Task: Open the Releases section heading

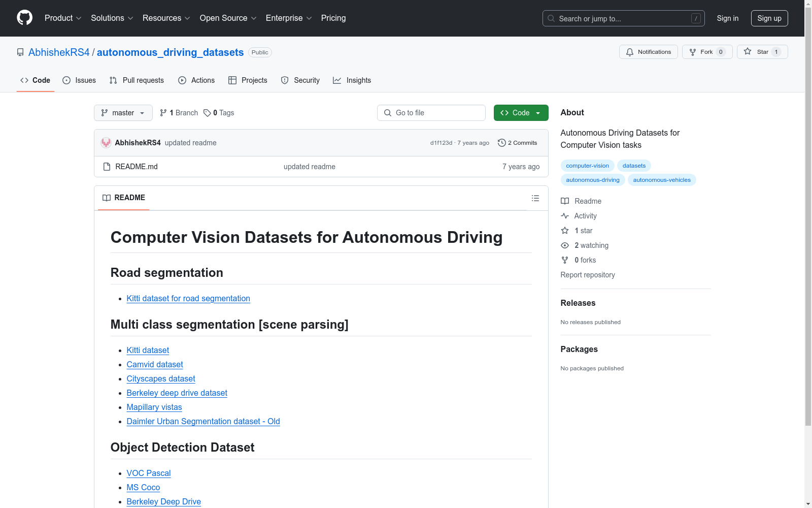Action: point(578,303)
